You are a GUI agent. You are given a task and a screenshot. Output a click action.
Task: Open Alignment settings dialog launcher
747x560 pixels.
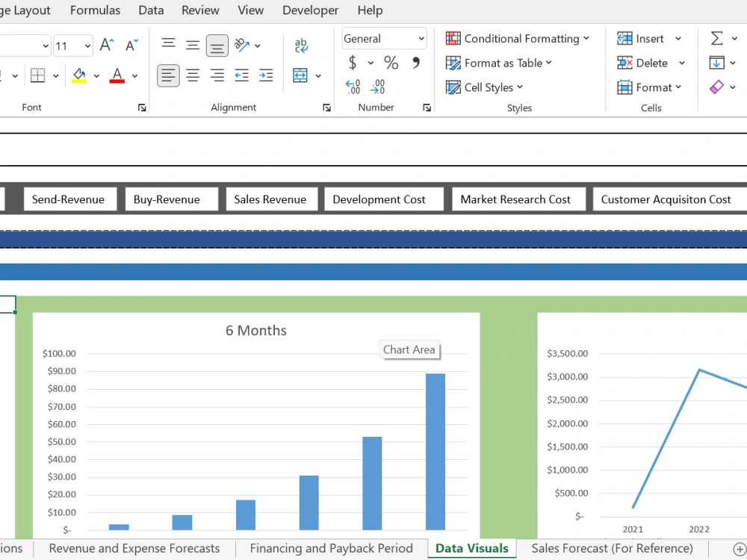click(x=326, y=108)
